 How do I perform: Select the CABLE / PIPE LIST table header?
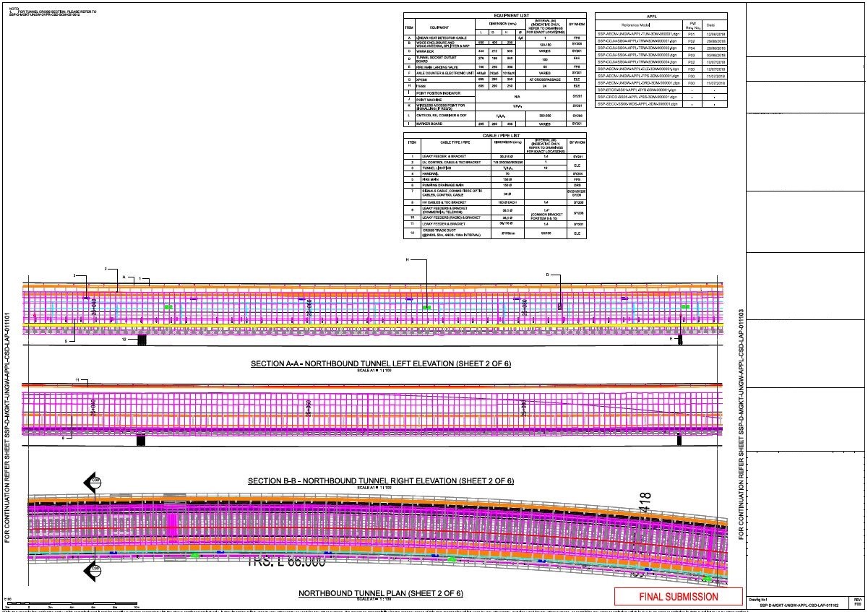coord(494,134)
